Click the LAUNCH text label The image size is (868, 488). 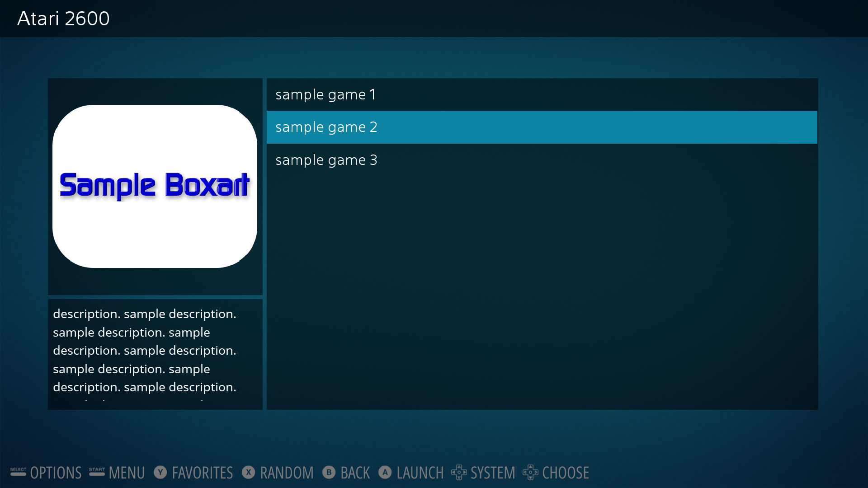420,473
